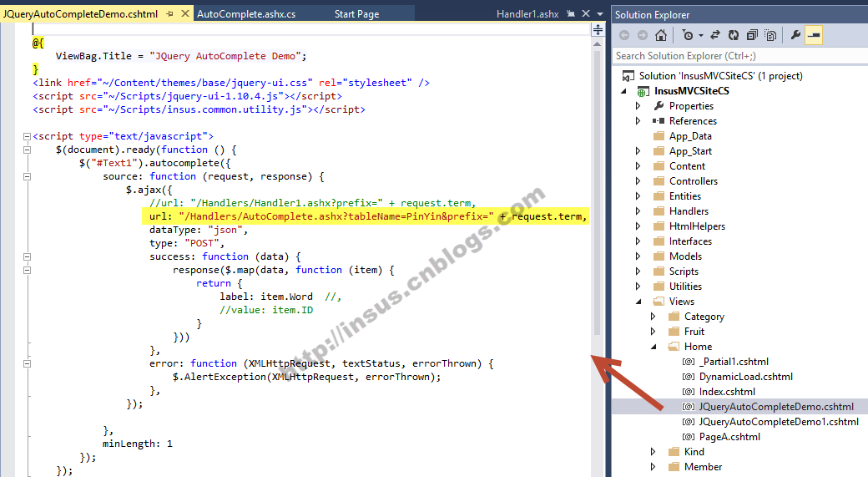Open PageA.cshtml file

point(729,437)
